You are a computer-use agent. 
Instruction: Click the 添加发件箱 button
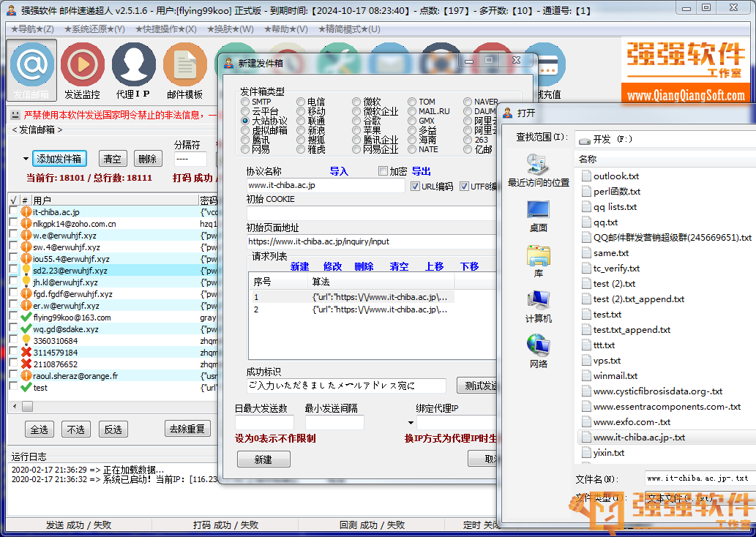coord(59,159)
